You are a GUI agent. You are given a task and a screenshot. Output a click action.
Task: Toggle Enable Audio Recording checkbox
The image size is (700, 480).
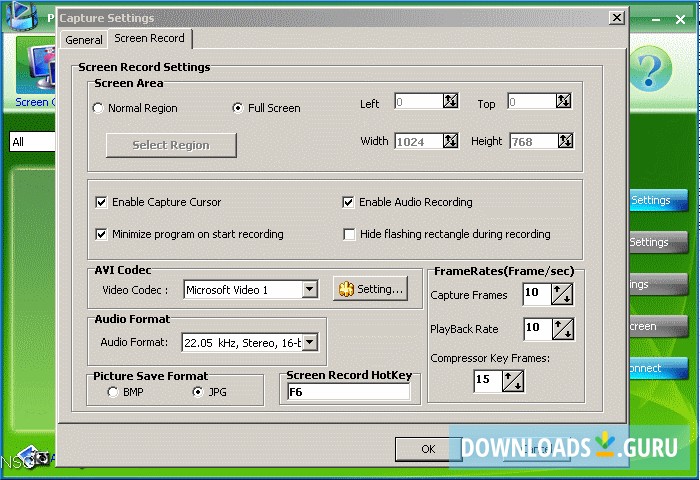point(348,202)
